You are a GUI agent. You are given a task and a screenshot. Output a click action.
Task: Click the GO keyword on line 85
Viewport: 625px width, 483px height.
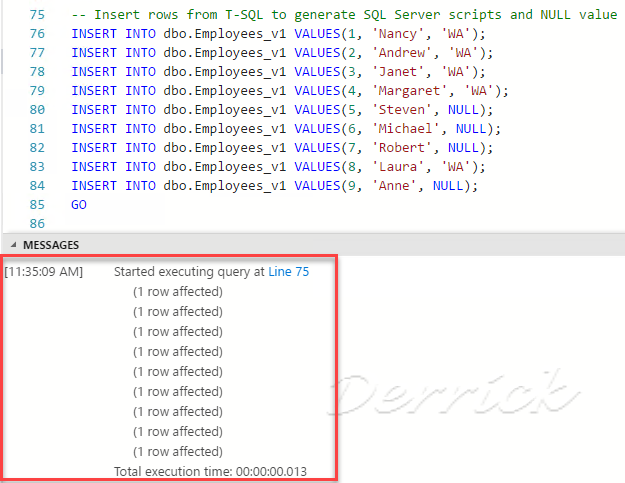click(x=79, y=205)
